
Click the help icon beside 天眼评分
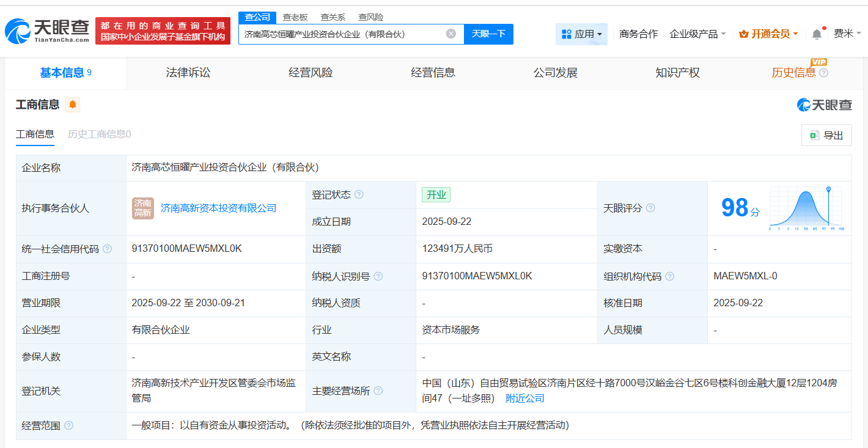650,208
